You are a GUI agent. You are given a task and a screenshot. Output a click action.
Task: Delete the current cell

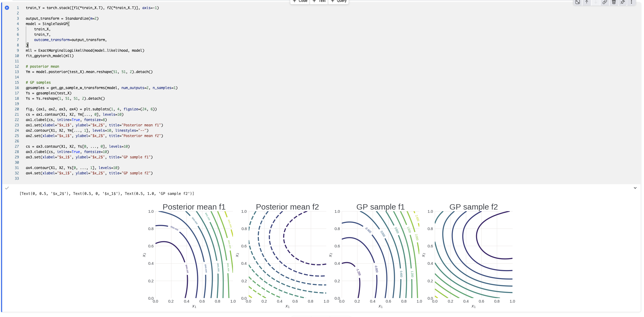pos(613,2)
